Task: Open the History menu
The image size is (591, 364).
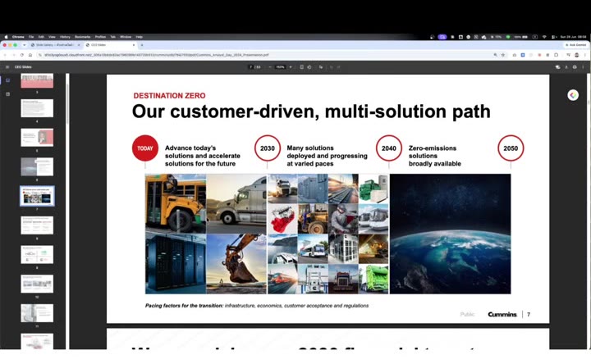Action: tap(65, 37)
